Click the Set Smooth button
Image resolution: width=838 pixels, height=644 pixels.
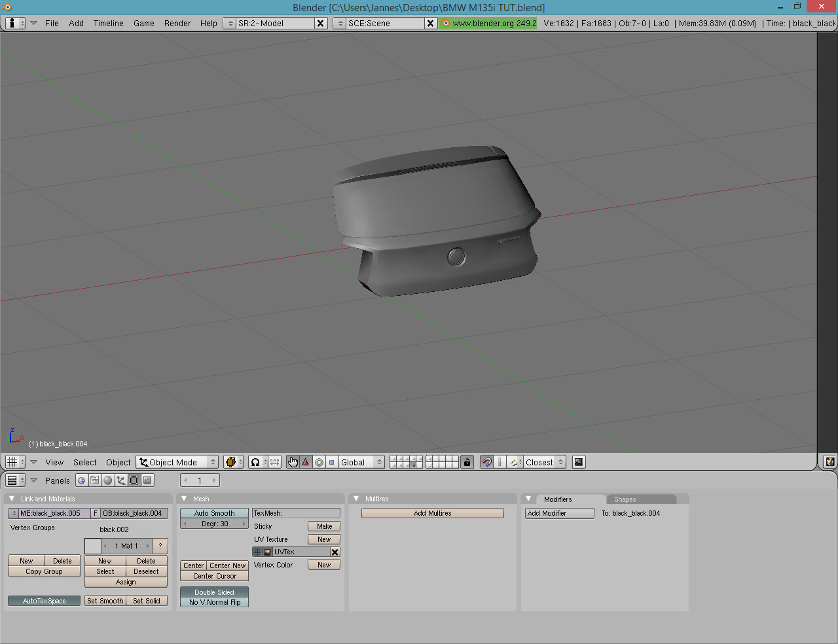pos(105,601)
